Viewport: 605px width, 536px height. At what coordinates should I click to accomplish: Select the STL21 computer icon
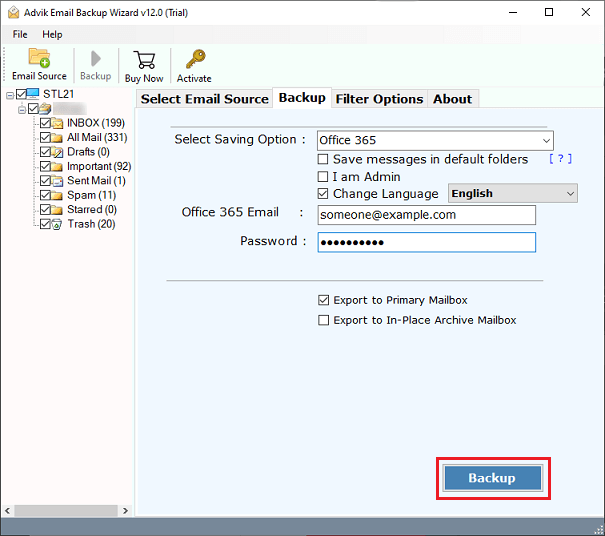click(33, 93)
